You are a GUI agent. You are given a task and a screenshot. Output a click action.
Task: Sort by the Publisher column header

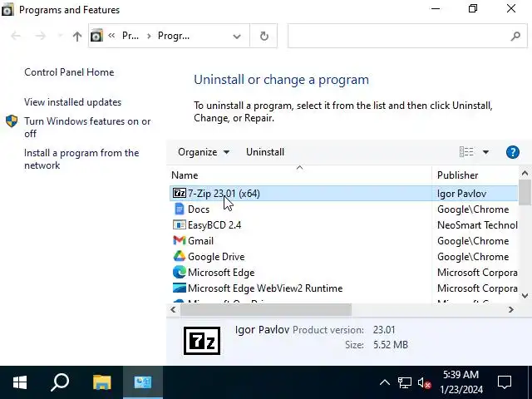tap(475, 175)
